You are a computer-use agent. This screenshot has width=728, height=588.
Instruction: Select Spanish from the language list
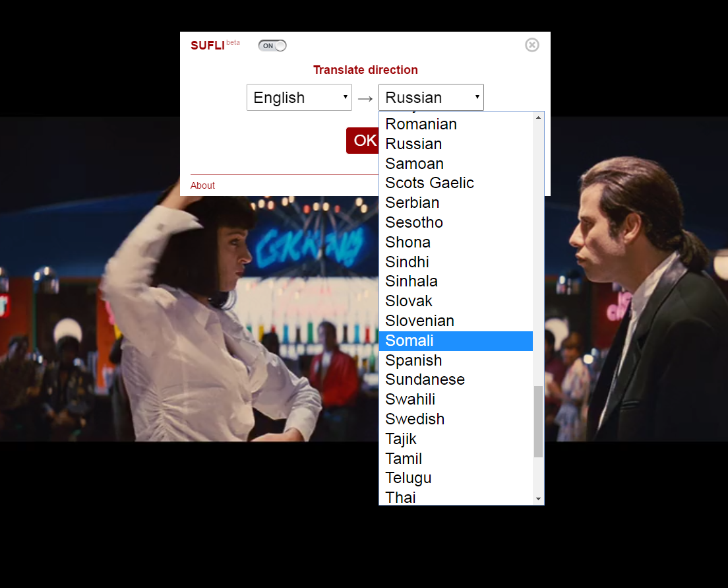tap(456, 360)
